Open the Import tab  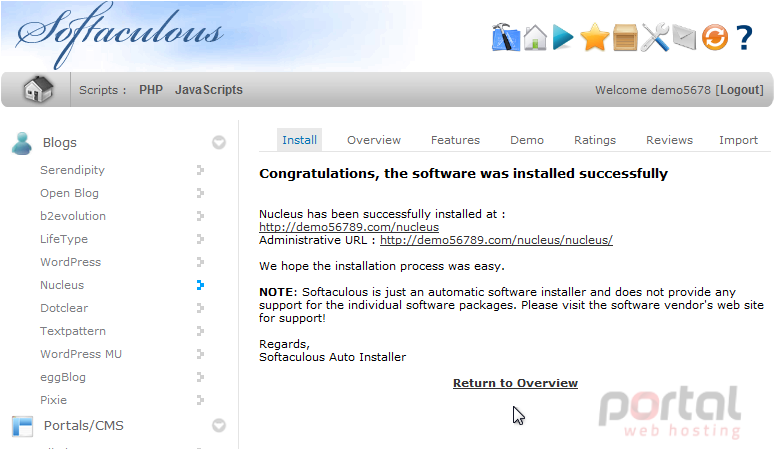click(x=738, y=140)
